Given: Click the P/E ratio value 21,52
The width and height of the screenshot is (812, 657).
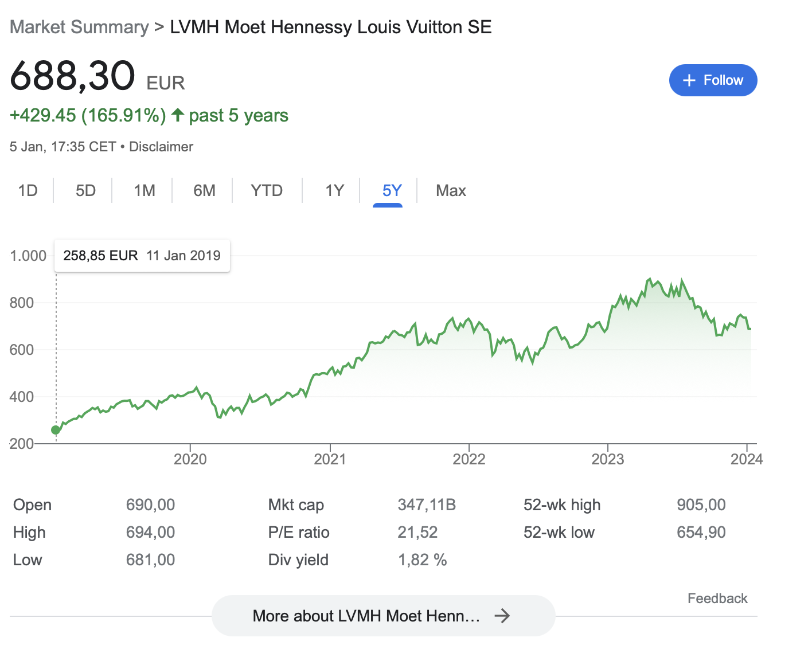Looking at the screenshot, I should (417, 533).
